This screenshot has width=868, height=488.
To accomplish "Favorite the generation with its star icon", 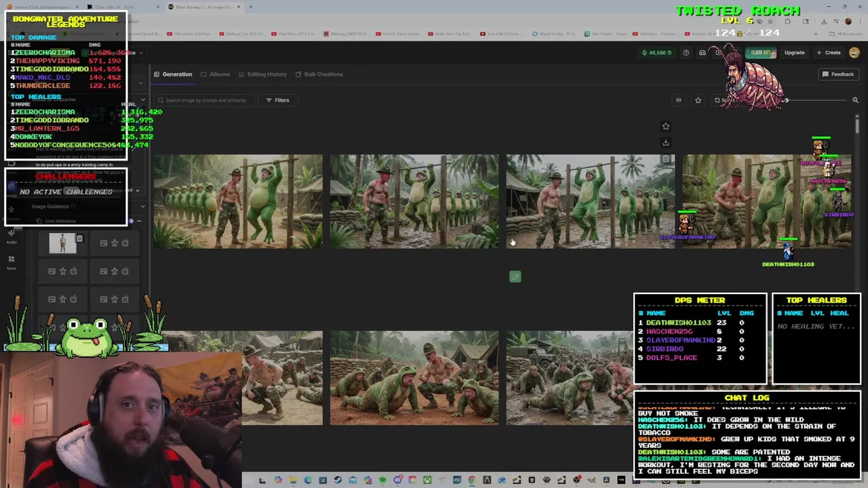I will [665, 126].
